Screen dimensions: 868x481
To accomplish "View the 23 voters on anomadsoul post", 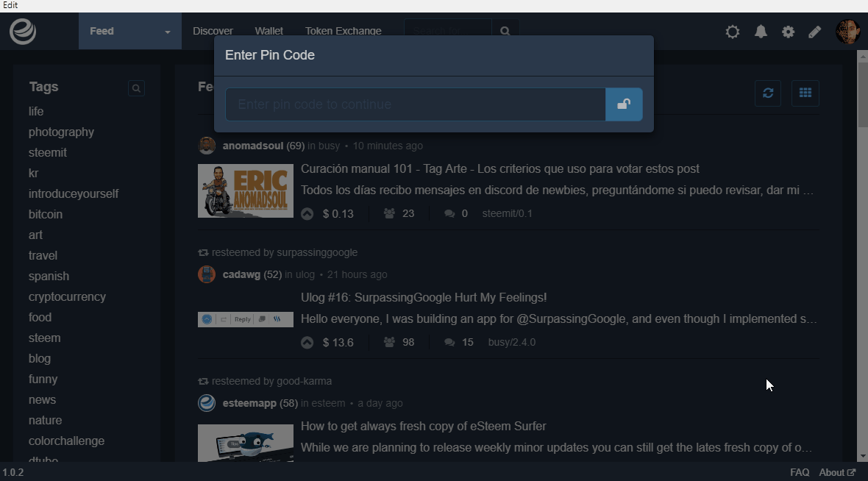I will click(399, 213).
